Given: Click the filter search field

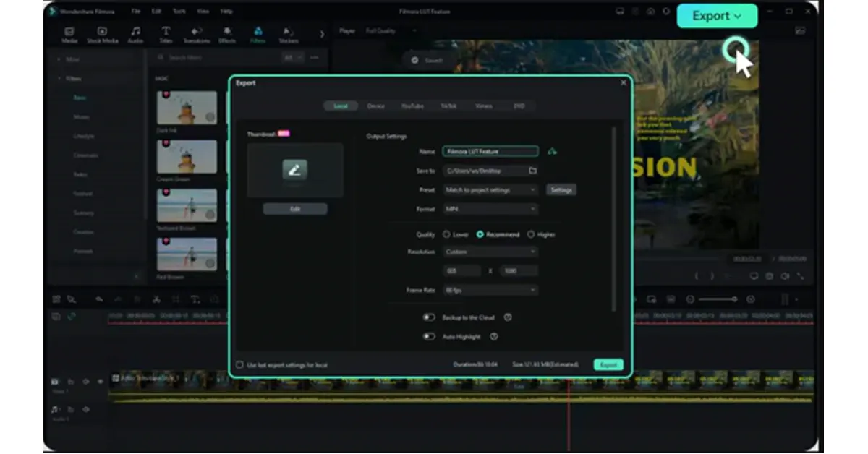Looking at the screenshot, I should pos(217,57).
